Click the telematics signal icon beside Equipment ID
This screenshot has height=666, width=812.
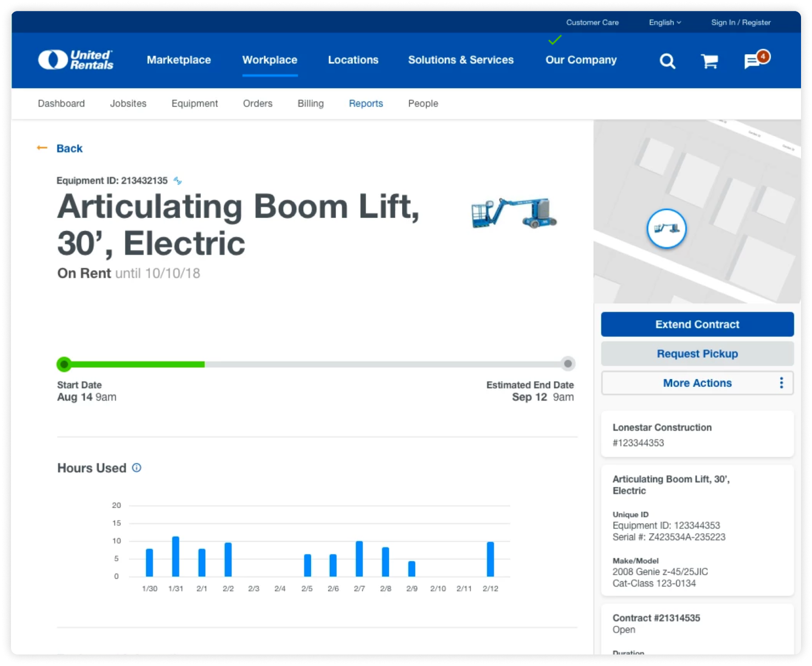pos(178,180)
